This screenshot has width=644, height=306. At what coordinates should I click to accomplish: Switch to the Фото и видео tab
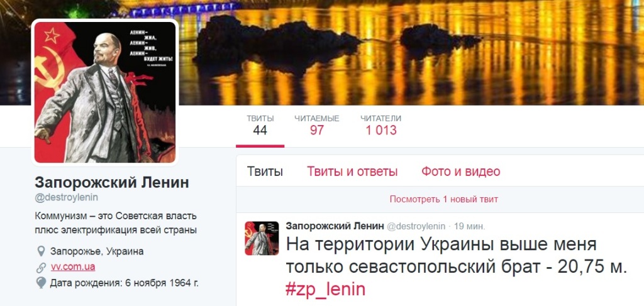click(x=460, y=172)
